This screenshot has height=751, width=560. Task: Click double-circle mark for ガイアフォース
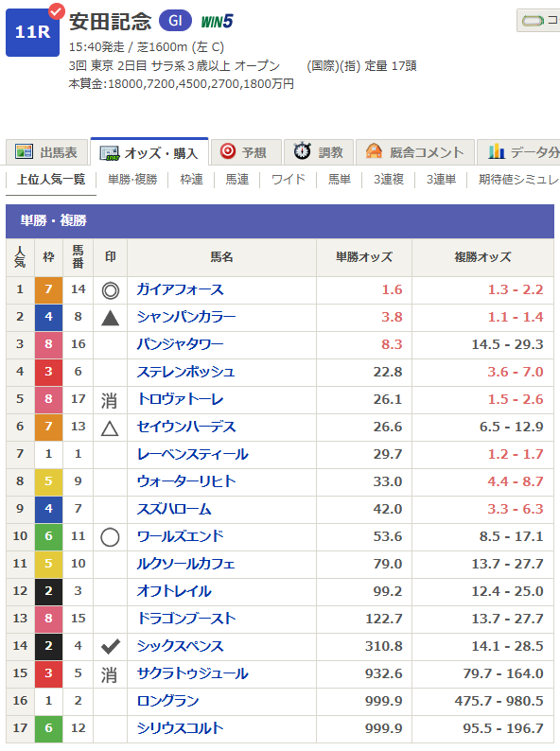click(x=110, y=290)
